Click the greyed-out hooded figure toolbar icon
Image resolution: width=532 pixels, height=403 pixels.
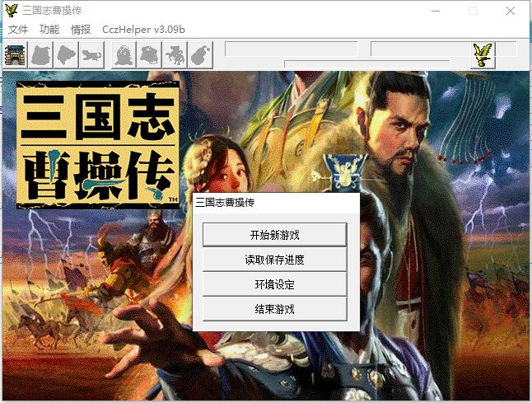pyautogui.click(x=124, y=55)
